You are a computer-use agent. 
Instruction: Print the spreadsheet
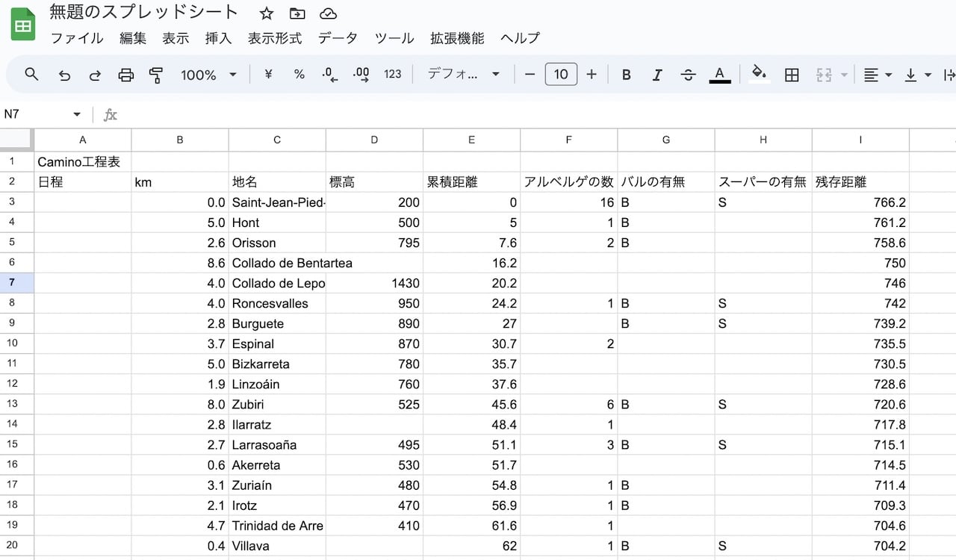(126, 75)
